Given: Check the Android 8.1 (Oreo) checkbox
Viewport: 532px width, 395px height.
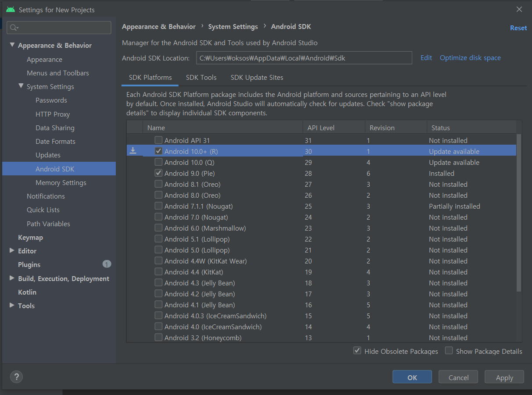Looking at the screenshot, I should tap(158, 184).
